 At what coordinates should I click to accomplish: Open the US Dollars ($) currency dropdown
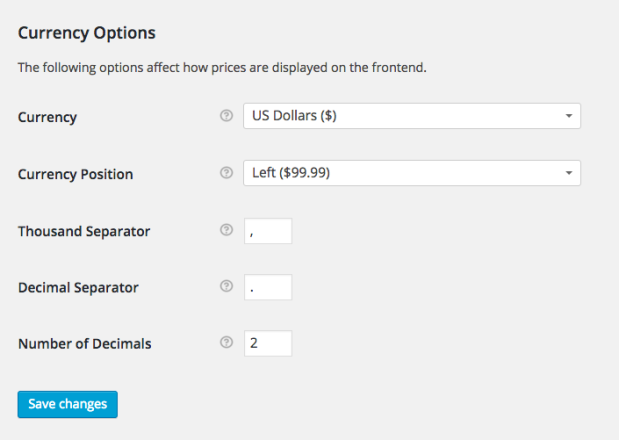pyautogui.click(x=412, y=116)
